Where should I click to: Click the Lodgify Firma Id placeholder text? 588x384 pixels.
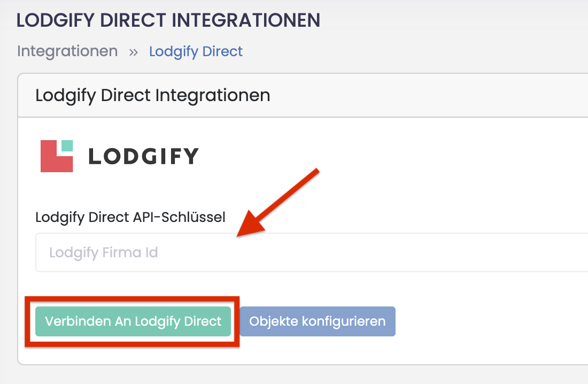pyautogui.click(x=104, y=252)
